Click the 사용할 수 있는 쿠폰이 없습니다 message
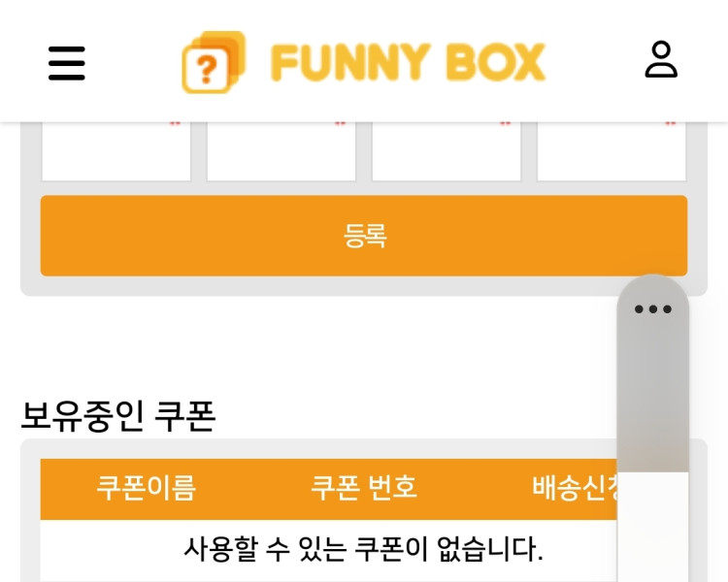Viewport: 728px width, 582px height. click(363, 549)
